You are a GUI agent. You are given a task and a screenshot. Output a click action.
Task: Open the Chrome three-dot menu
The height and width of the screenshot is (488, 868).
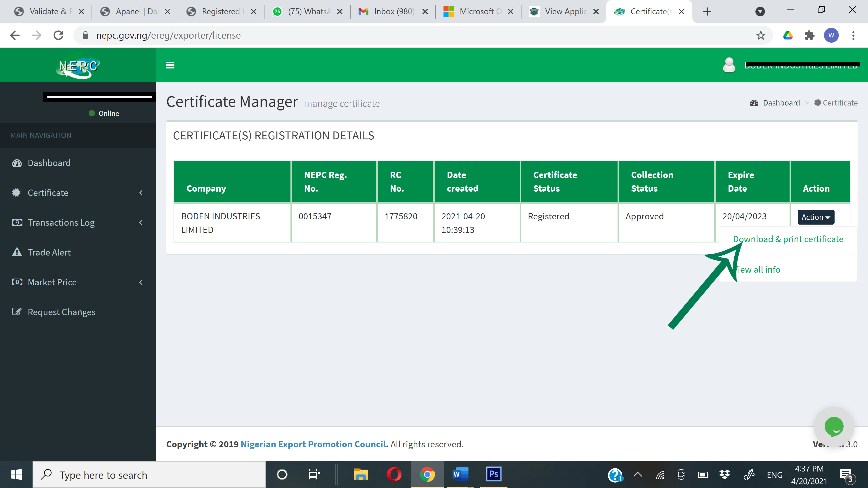click(853, 35)
